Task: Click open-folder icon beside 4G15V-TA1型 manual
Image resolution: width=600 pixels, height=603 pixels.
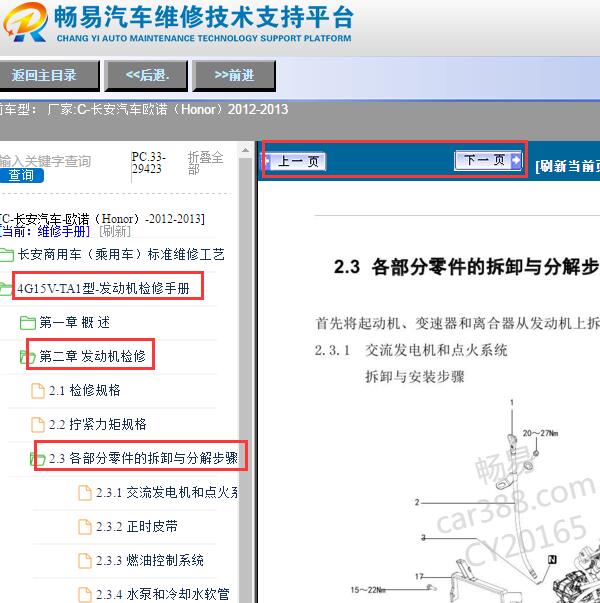Action: click(x=6, y=288)
